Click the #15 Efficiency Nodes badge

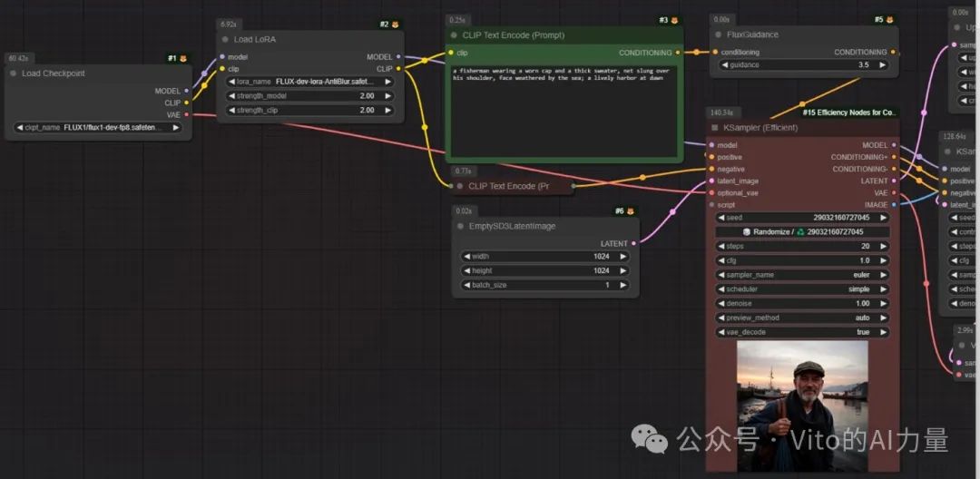[850, 113]
